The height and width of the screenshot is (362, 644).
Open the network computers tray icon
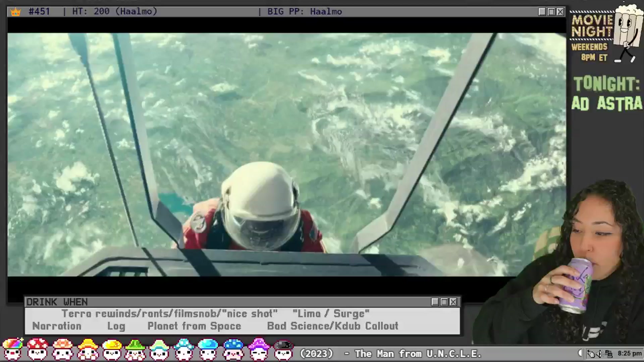[609, 354]
